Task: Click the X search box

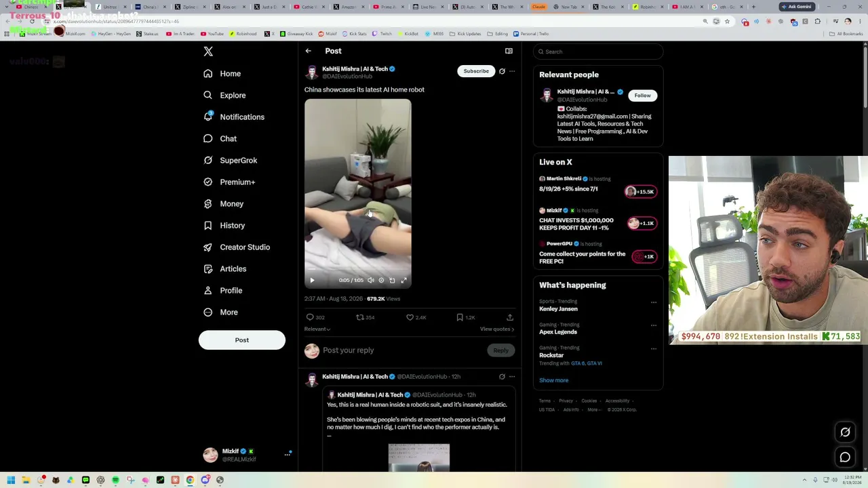Action: pos(597,52)
